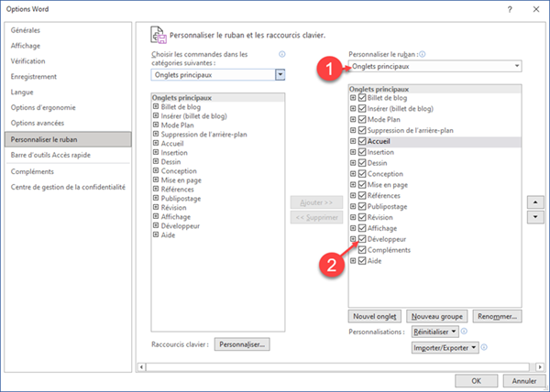Click the info icon beside Choisir les commandes
550x392 pixels.
coord(282,54)
